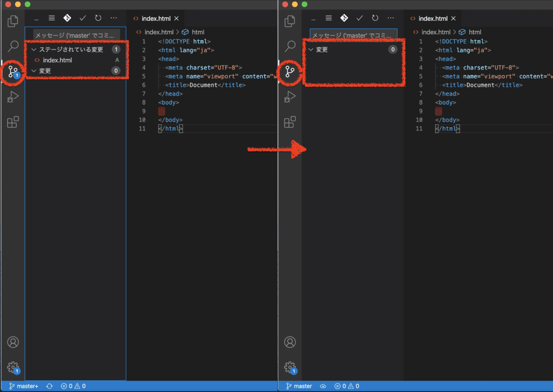Open errors and warnings in left status bar
Screen dimensions: 553x392
73,386
